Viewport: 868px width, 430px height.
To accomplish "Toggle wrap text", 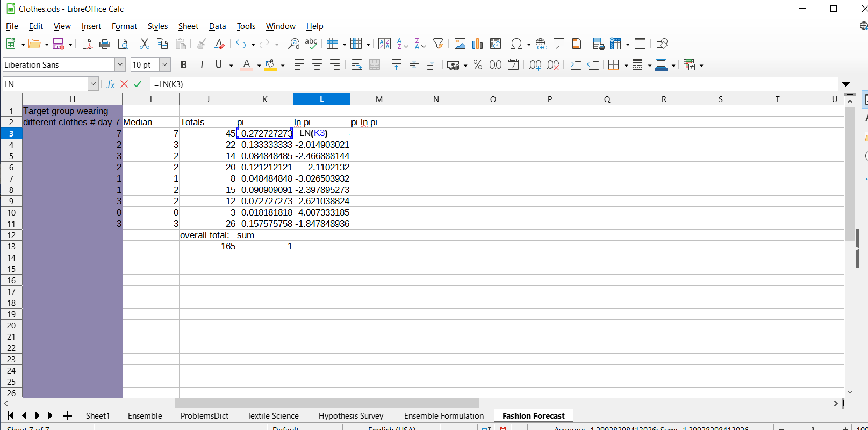I will point(357,65).
